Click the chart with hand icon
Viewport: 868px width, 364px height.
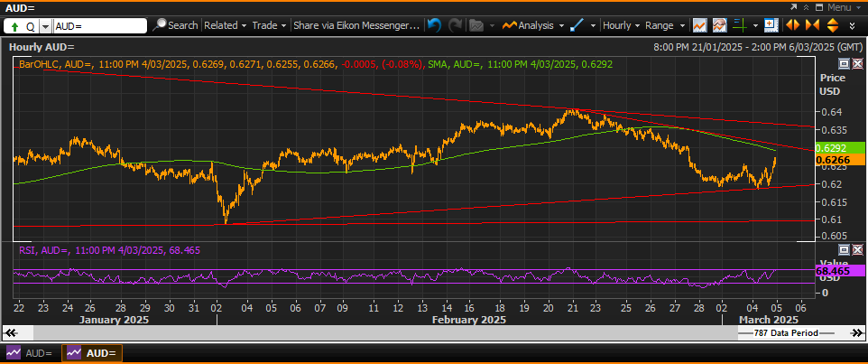(720, 25)
